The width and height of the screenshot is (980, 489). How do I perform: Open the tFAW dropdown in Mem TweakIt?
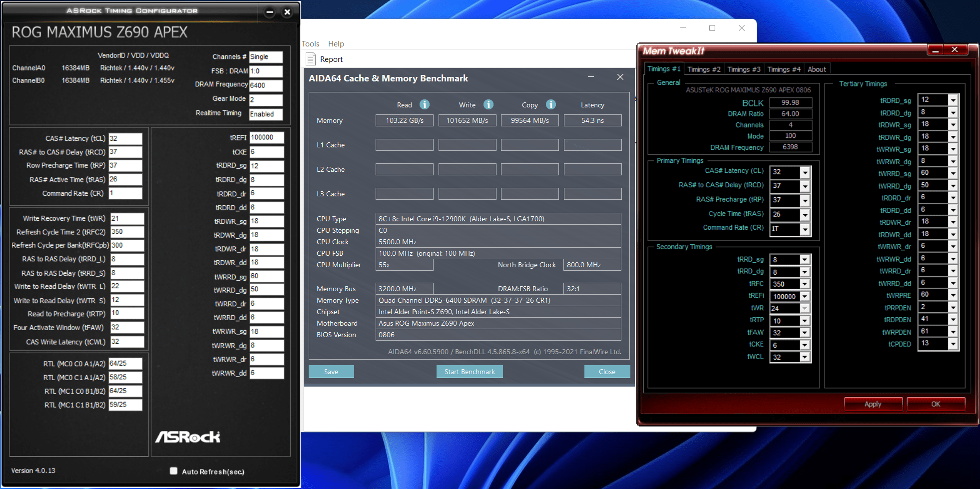(804, 333)
